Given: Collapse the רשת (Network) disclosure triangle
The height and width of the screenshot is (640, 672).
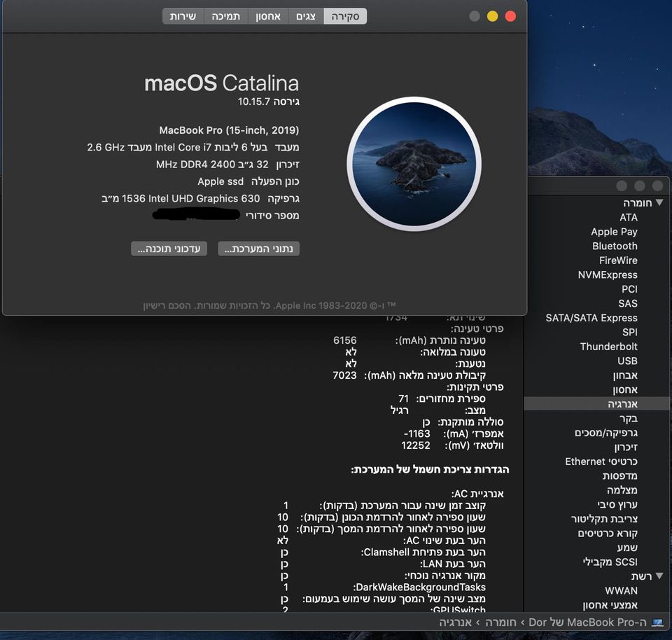Looking at the screenshot, I should point(658,576).
